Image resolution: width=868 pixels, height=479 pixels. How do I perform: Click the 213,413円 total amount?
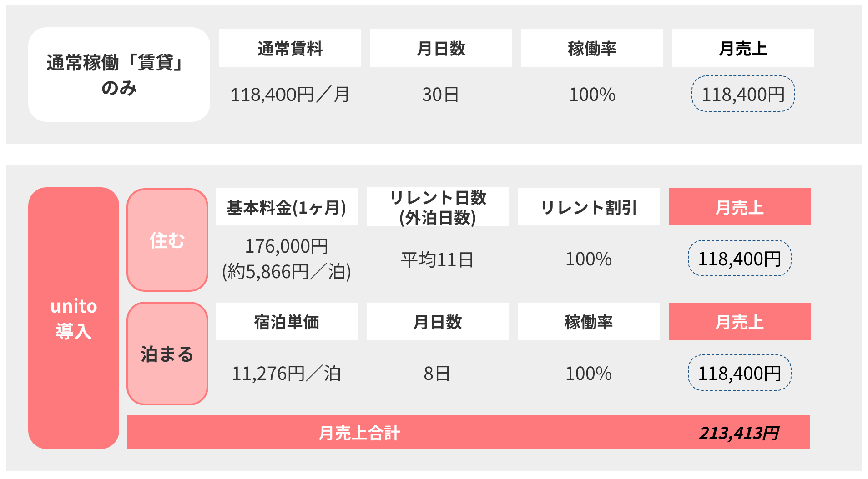pyautogui.click(x=739, y=433)
